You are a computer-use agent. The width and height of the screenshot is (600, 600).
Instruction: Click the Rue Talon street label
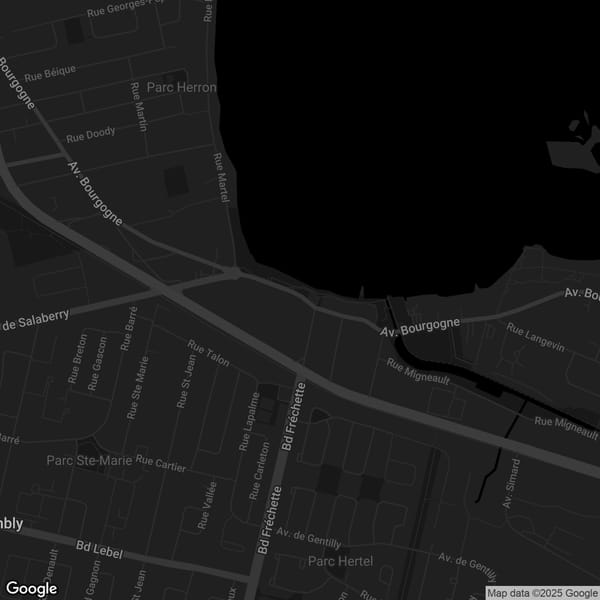click(208, 353)
